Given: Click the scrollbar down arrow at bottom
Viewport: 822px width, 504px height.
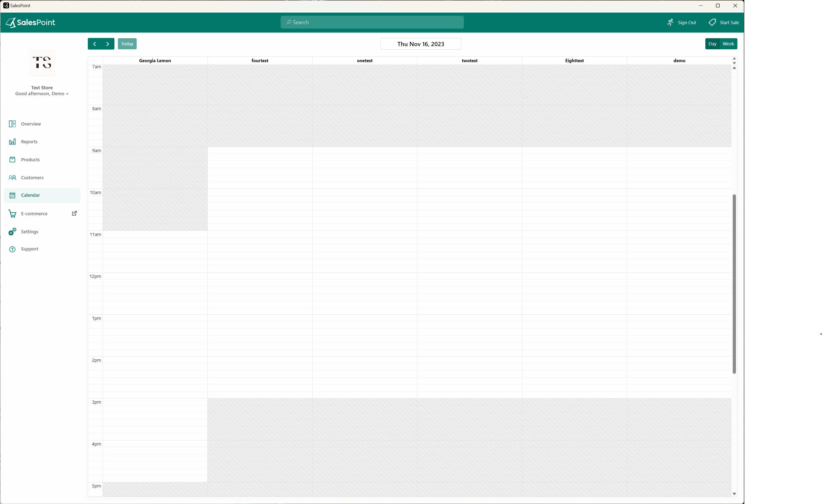Looking at the screenshot, I should 734,494.
